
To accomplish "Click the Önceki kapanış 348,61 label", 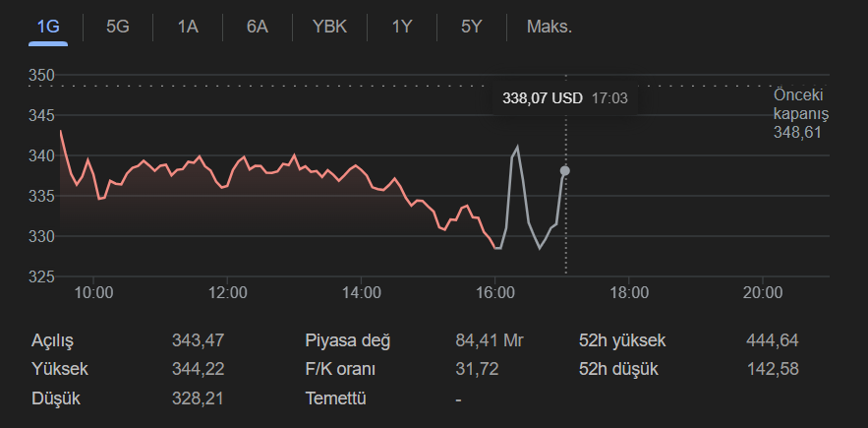I will pyautogui.click(x=800, y=114).
